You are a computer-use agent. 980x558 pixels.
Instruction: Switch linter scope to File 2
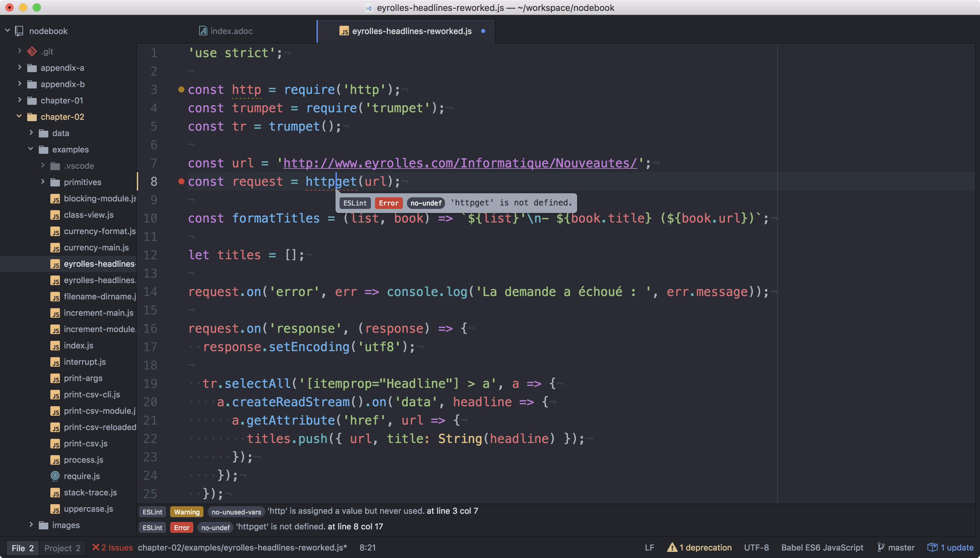pyautogui.click(x=22, y=548)
